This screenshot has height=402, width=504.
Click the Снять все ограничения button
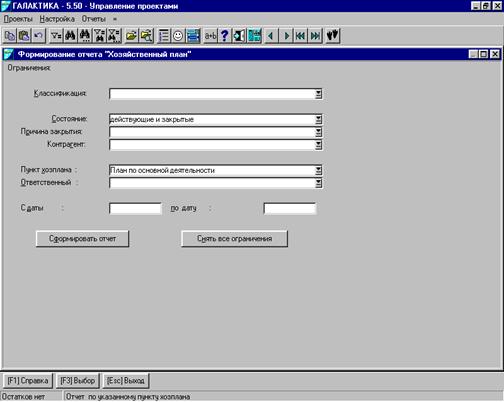click(234, 239)
